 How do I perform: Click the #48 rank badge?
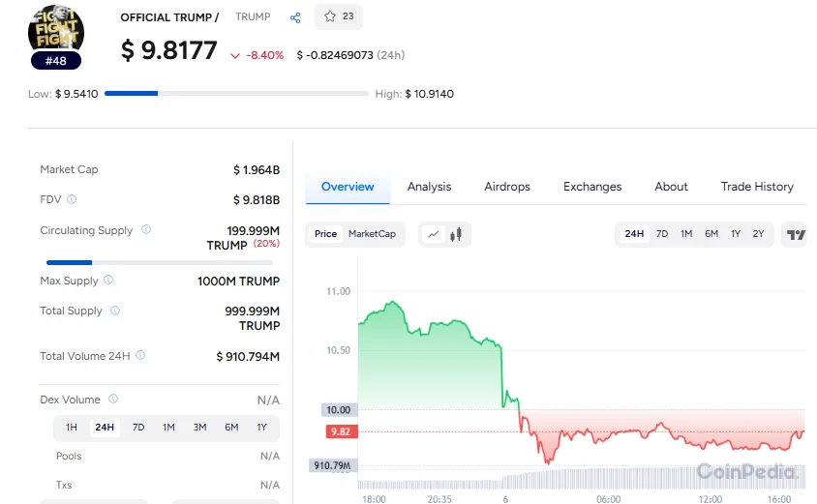point(56,61)
